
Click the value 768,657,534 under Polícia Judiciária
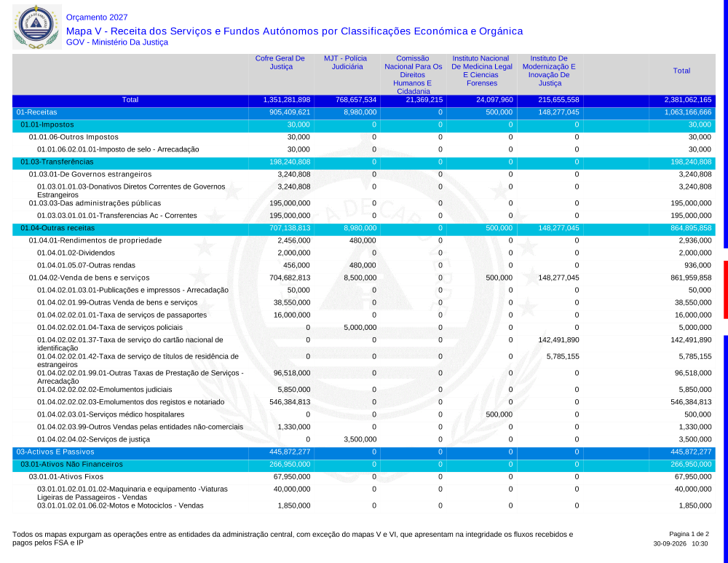coord(356,100)
